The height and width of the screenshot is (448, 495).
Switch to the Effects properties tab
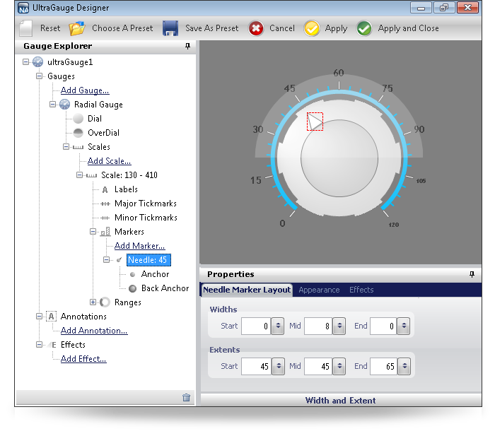[361, 290]
